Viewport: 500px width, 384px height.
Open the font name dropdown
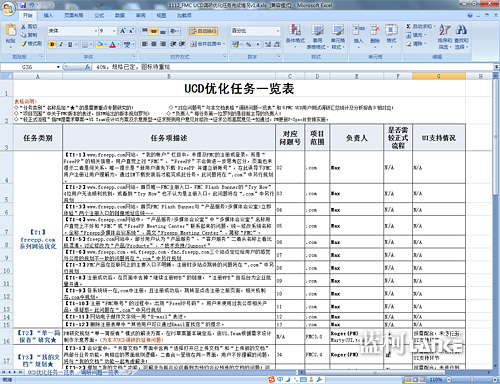(96, 31)
